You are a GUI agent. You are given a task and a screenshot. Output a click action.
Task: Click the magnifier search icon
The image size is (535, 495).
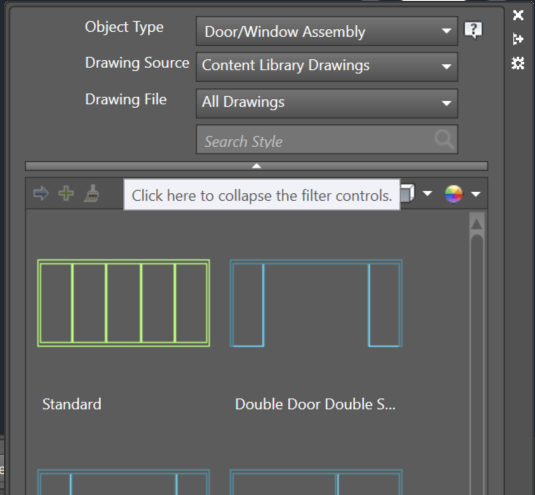click(444, 139)
